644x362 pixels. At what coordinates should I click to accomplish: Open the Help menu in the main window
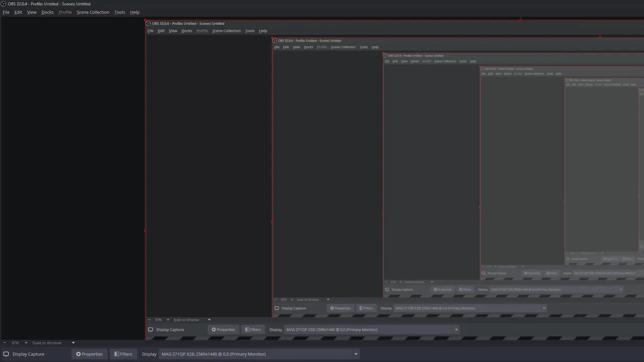coord(135,12)
